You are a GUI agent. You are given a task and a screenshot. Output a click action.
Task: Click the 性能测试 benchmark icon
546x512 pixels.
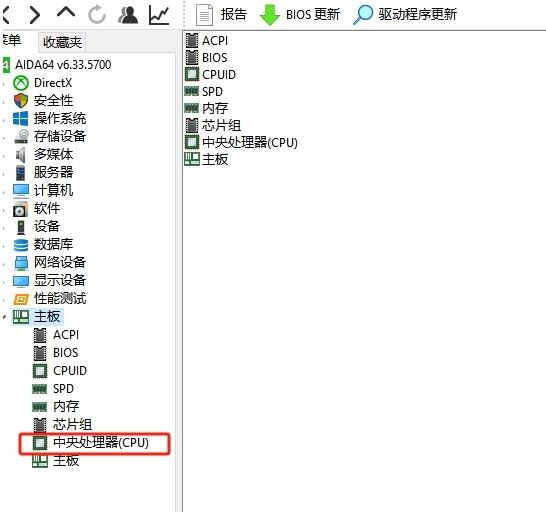coord(21,299)
